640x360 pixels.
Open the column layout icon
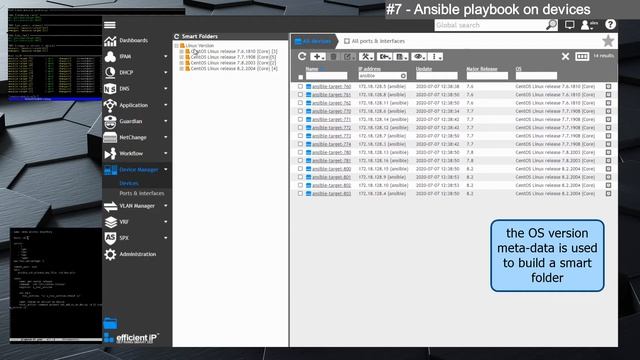[582, 56]
